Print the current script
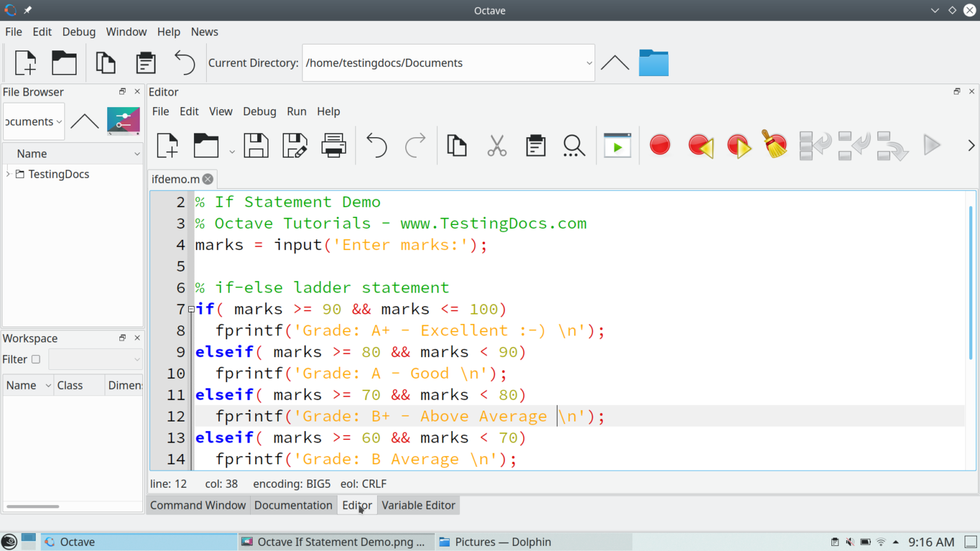This screenshot has width=980, height=551. 334,145
